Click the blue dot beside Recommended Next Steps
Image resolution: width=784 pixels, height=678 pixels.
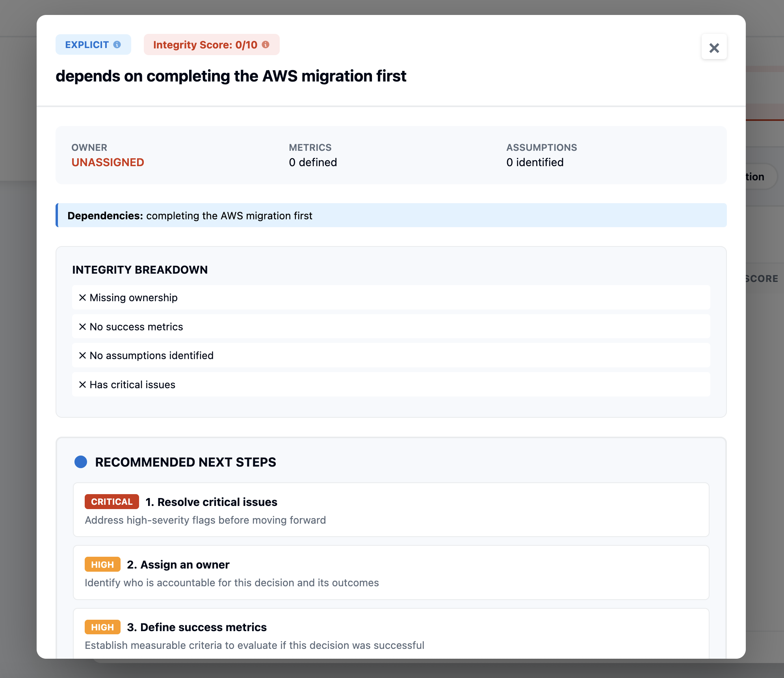click(81, 462)
